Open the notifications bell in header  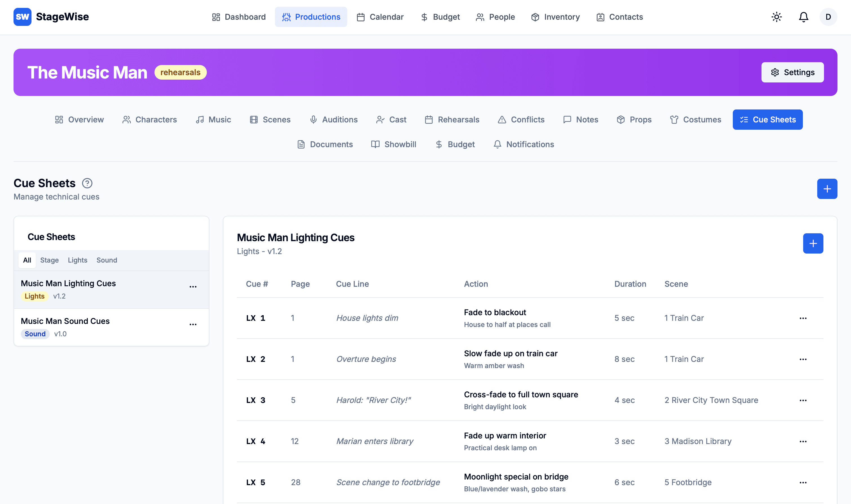click(803, 17)
